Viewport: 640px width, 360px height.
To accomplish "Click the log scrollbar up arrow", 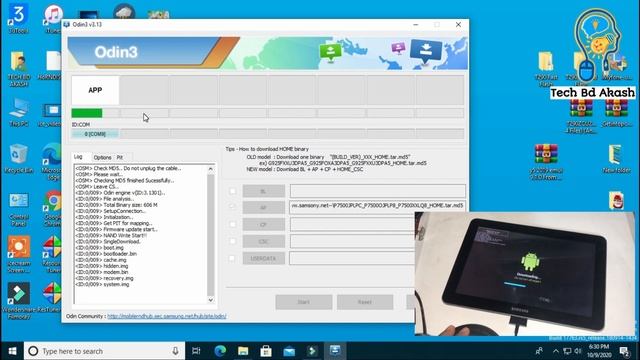I will coord(211,169).
